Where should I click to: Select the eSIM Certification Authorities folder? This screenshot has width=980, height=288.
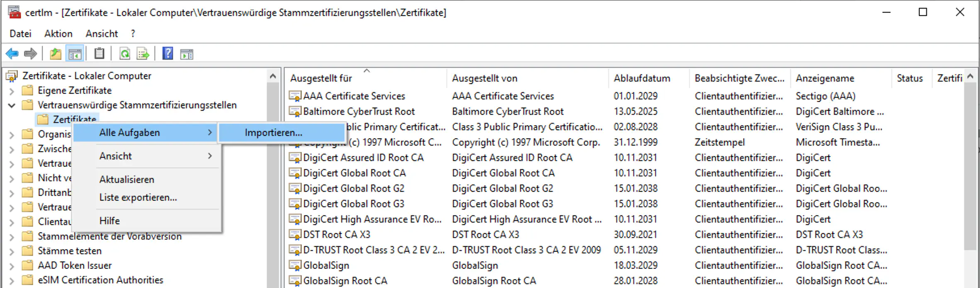click(100, 280)
